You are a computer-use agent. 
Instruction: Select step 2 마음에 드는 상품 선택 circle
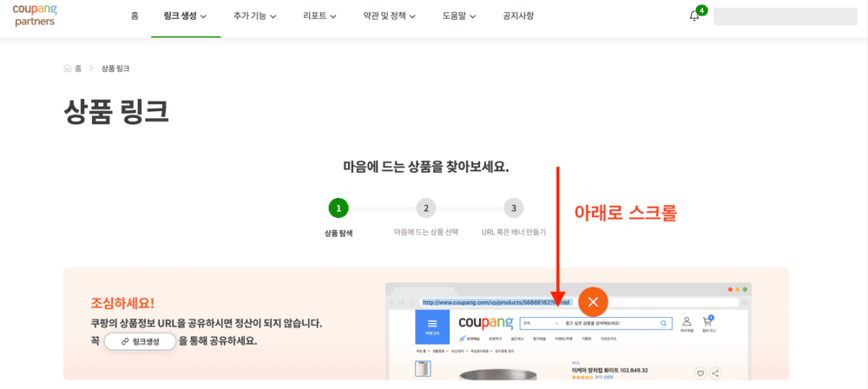pyautogui.click(x=425, y=208)
